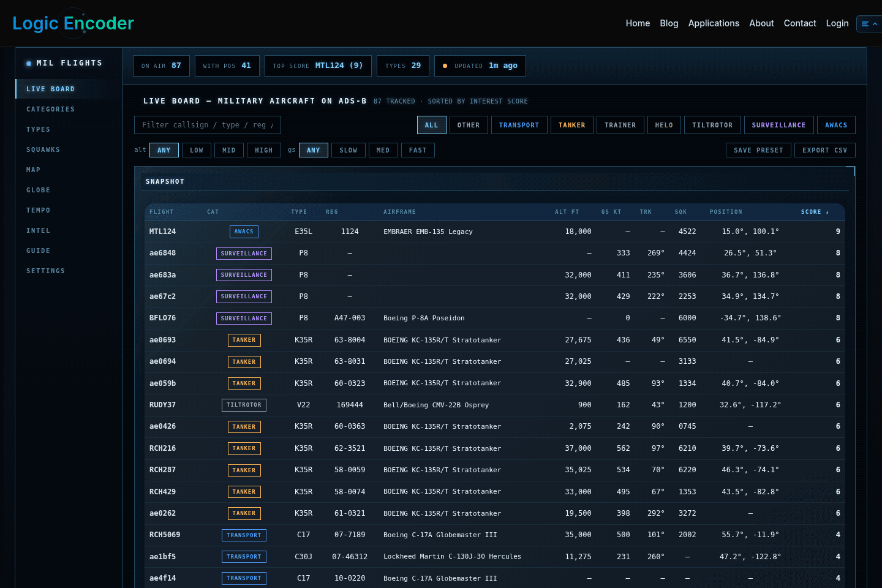Click the TOP SCORE MTL124 stat chip
Screen dimensions: 882x588
pyautogui.click(x=318, y=66)
